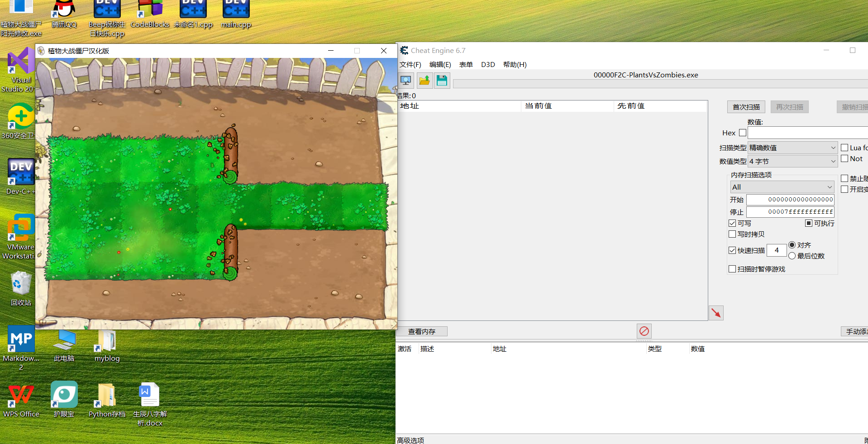The height and width of the screenshot is (444, 868).
Task: Select 对齐 alignment radio button
Action: pos(792,245)
